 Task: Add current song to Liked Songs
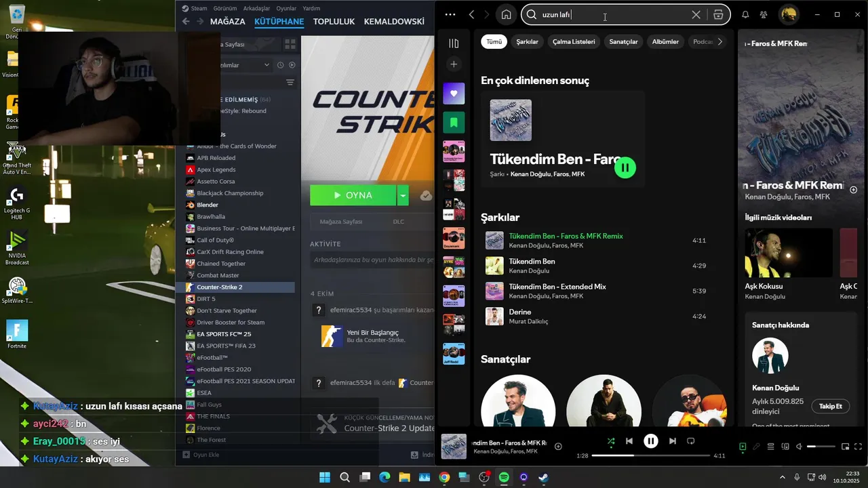pos(558,446)
